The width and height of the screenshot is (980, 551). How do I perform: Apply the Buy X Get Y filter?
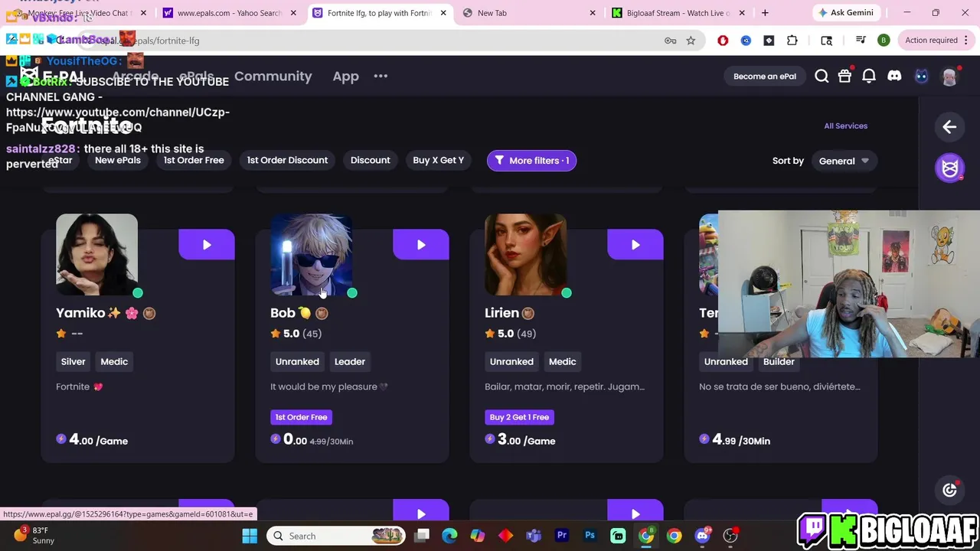(x=438, y=160)
